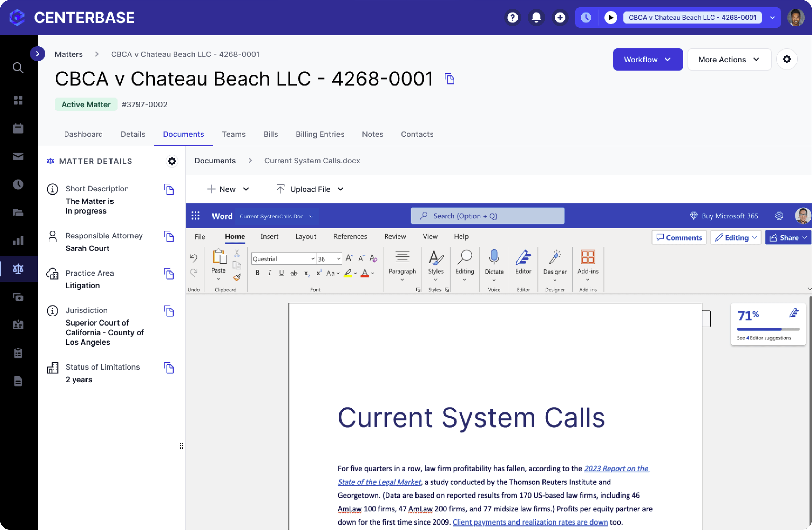Copy the Responsible Attorney field value
Viewport: 812px width, 530px height.
click(x=169, y=236)
